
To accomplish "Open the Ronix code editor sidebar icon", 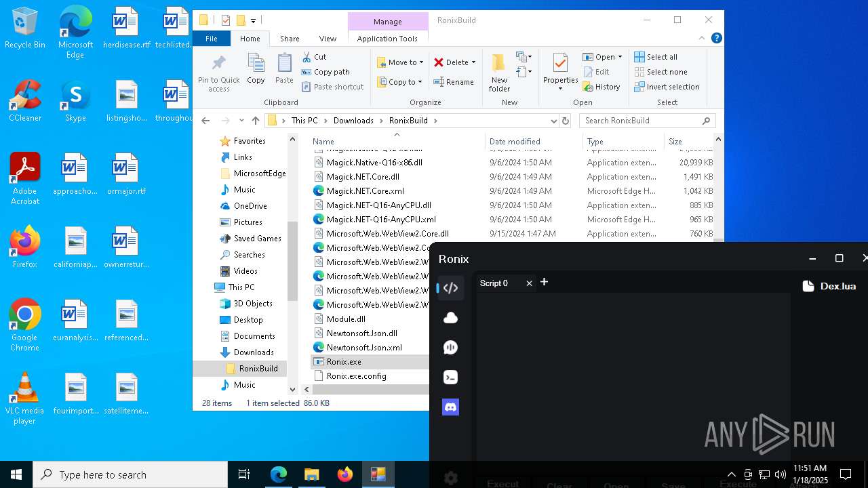I will 450,288.
